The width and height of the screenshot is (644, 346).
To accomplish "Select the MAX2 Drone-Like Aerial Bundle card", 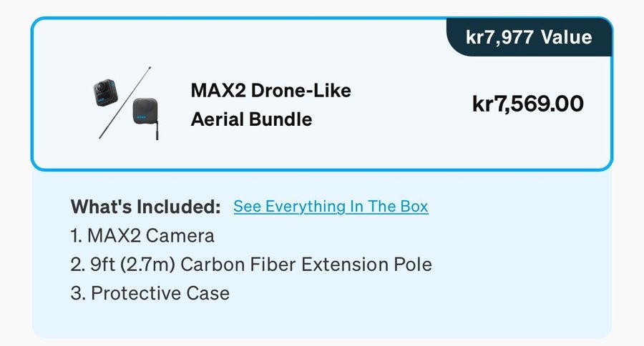I will [x=322, y=94].
